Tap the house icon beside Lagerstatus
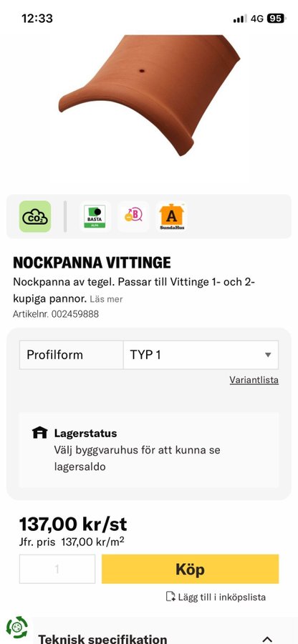 click(40, 433)
